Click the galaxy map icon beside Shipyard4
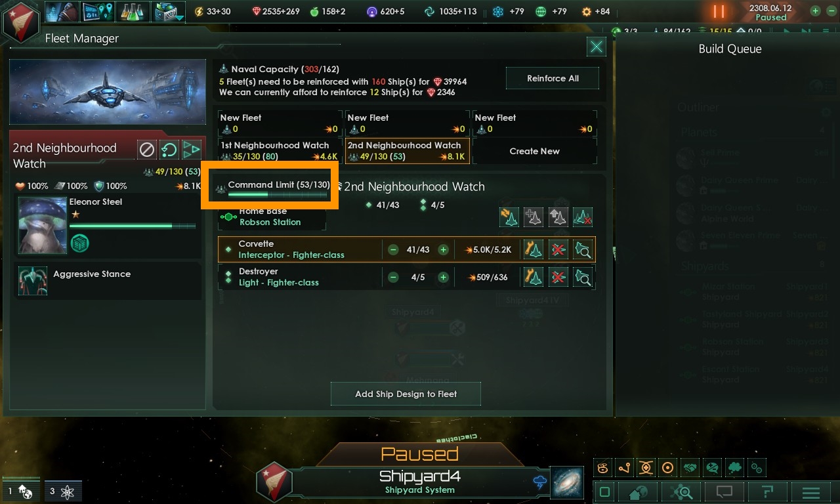This screenshot has width=840, height=504. 567,482
